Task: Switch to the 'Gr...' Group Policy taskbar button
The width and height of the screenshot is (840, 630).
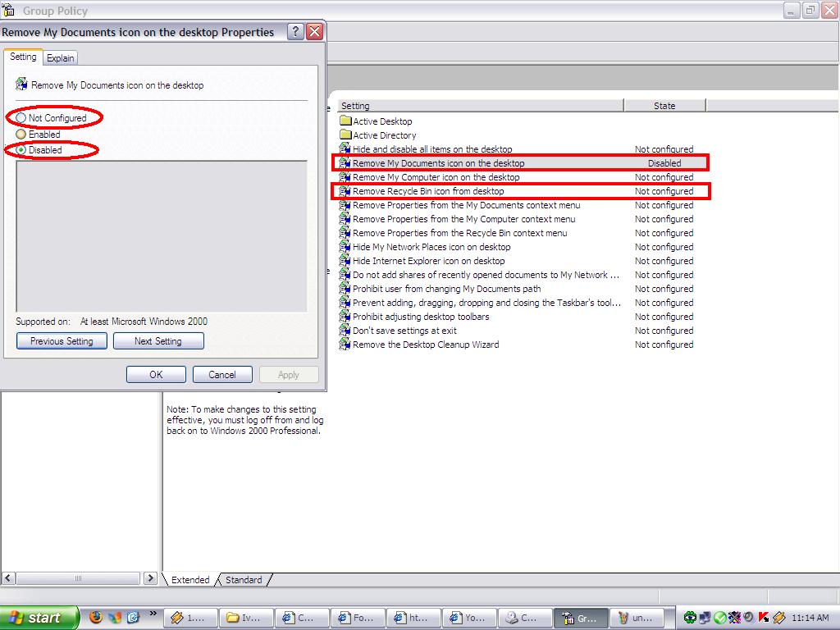Action: pos(582,619)
